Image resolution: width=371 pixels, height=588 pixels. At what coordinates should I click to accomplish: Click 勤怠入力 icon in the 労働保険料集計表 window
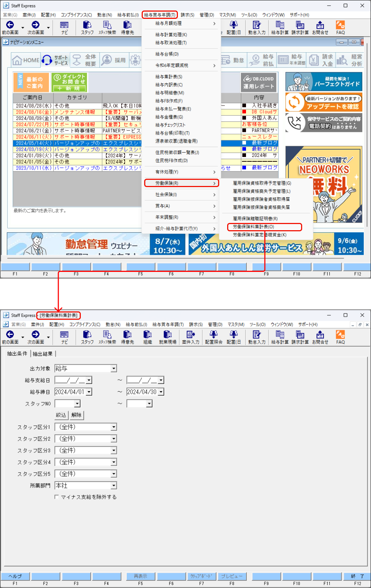(x=257, y=337)
